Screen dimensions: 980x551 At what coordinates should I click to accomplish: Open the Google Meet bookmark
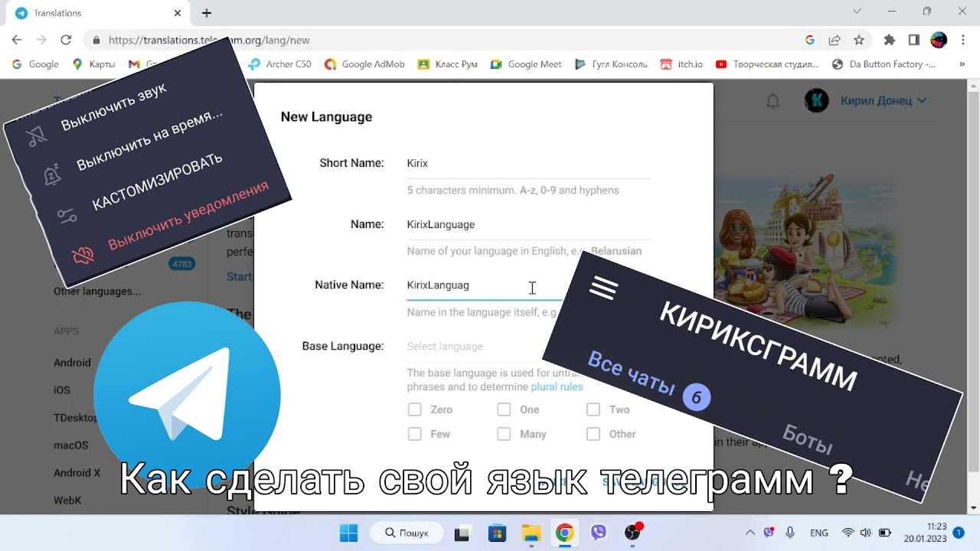[x=526, y=64]
